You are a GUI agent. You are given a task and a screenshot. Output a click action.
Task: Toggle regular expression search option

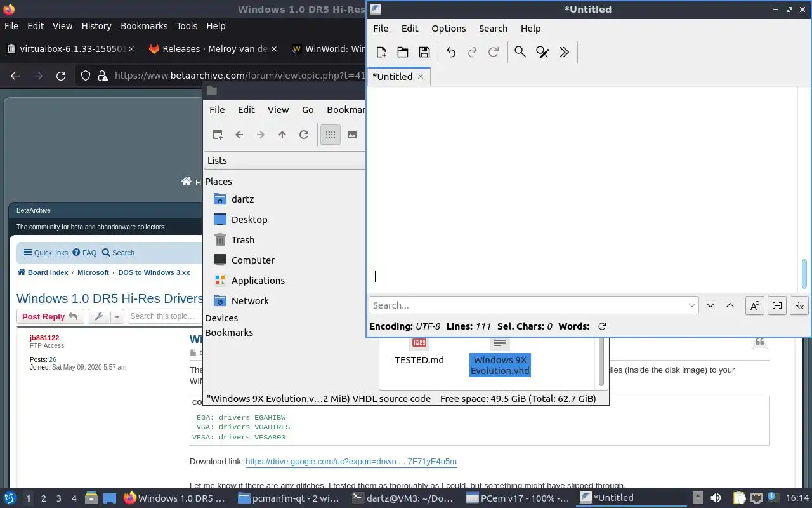tap(799, 305)
